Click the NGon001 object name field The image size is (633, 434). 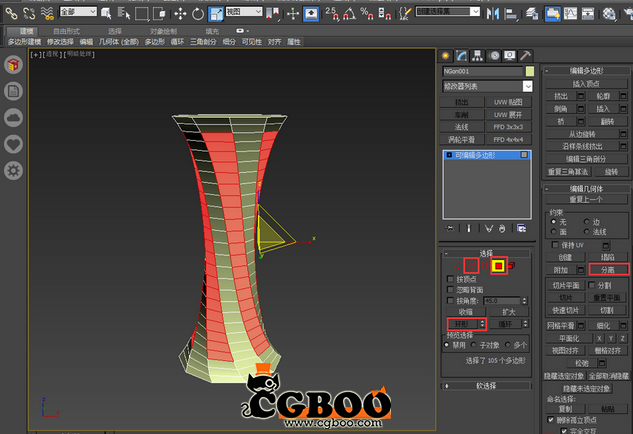[x=482, y=72]
